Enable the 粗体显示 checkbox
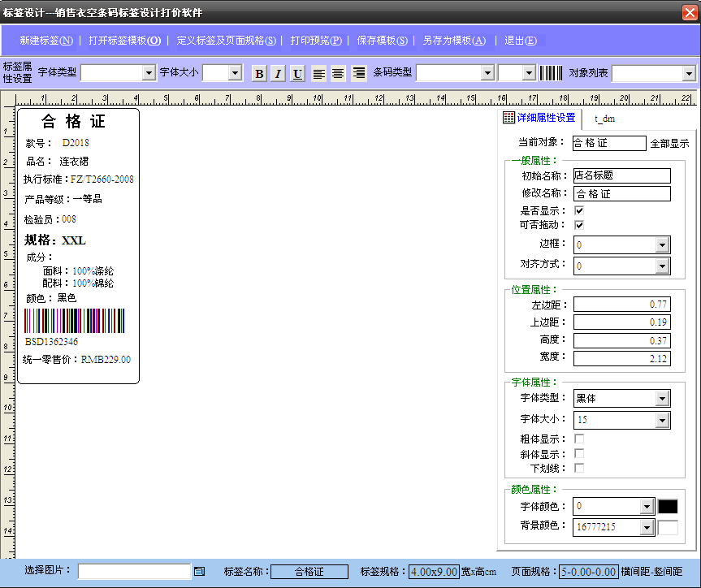This screenshot has width=701, height=588. click(x=579, y=439)
